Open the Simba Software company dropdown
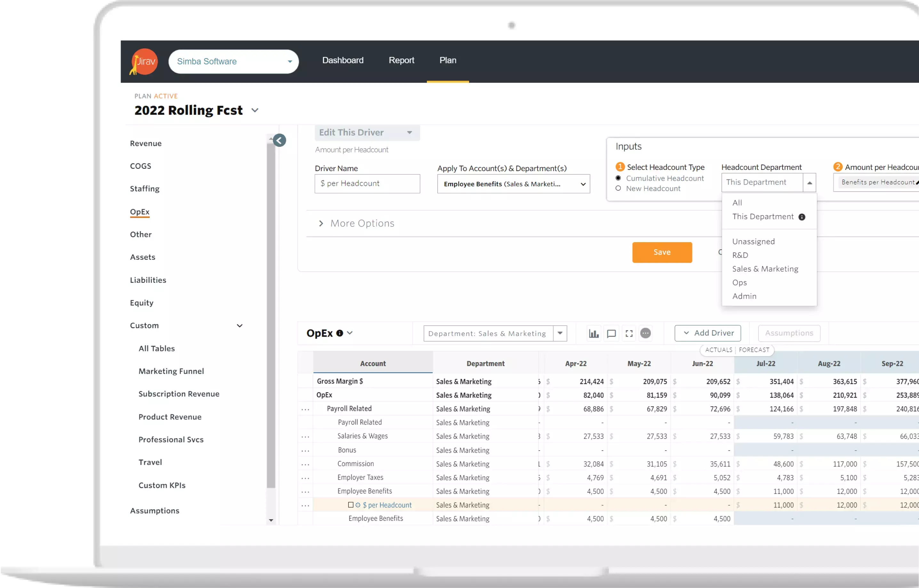This screenshot has width=919, height=588. [x=233, y=61]
